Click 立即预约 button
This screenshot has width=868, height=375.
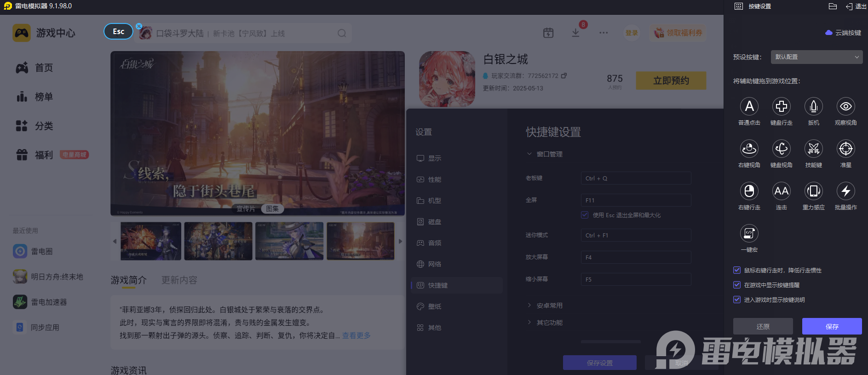click(x=671, y=81)
